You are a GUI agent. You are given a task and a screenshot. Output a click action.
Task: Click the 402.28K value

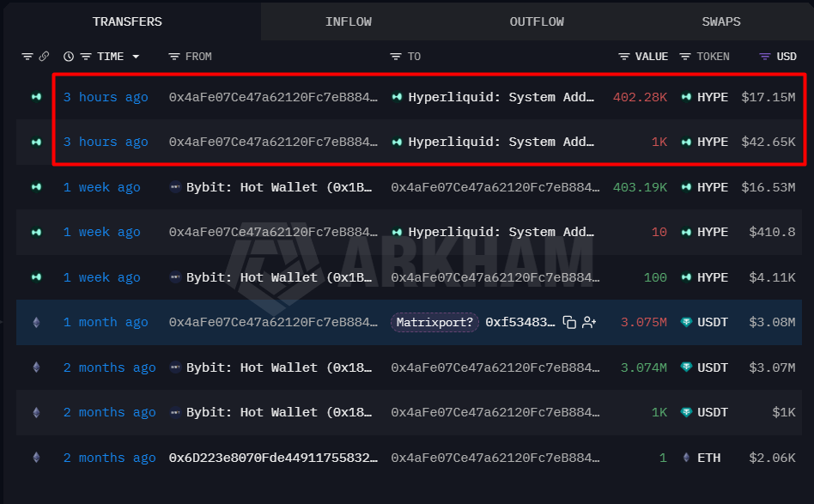point(640,97)
